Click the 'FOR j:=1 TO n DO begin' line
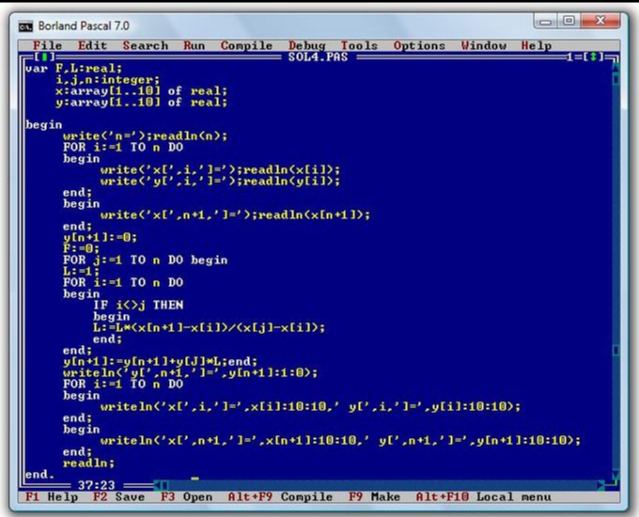639x517 pixels. coord(145,260)
